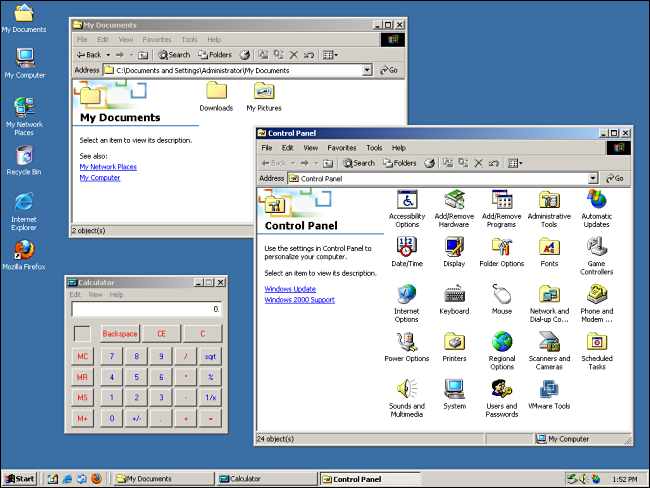Open Regional Options applet

[x=502, y=351]
